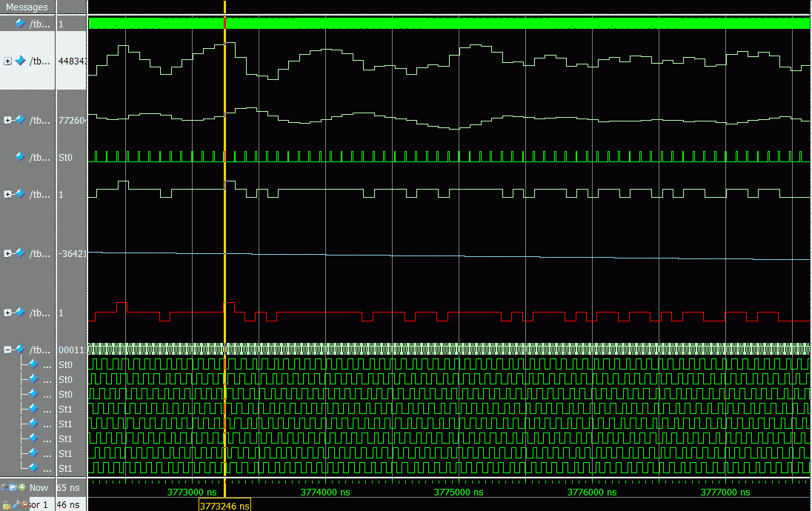
Task: Click the 3777000 ns timeline label
Action: coord(725,492)
